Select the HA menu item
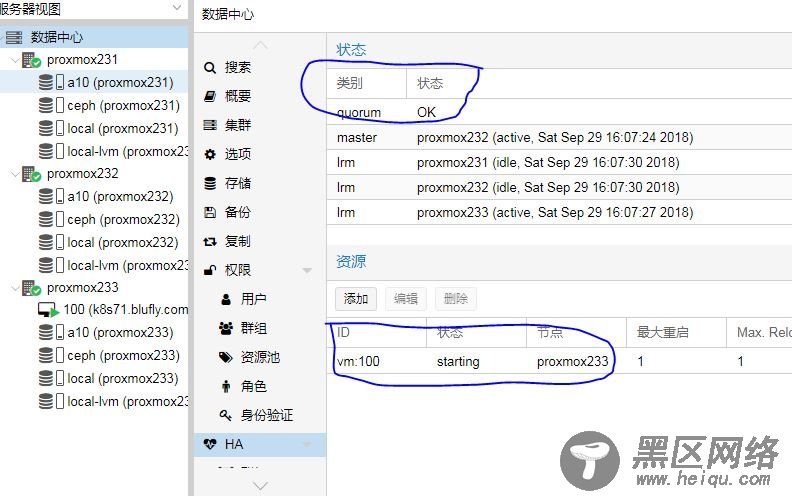This screenshot has width=792, height=496. tap(260, 444)
